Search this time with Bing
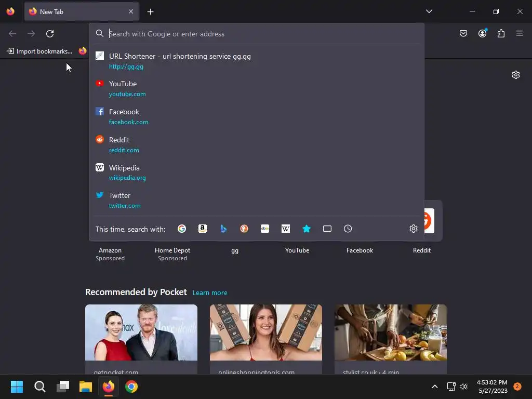 point(223,229)
